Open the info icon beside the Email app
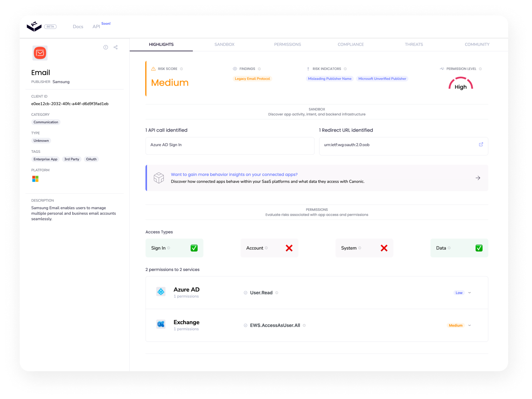532x399 pixels. (105, 47)
